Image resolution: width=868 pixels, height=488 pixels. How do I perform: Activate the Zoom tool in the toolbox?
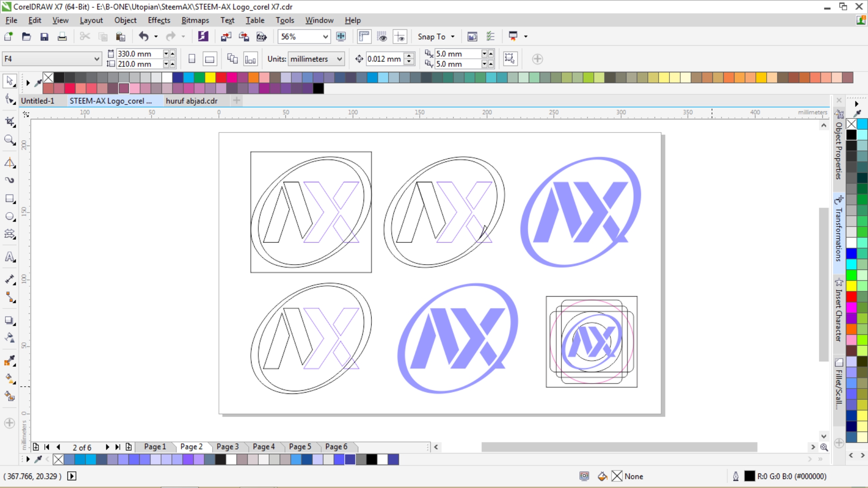pos(9,140)
